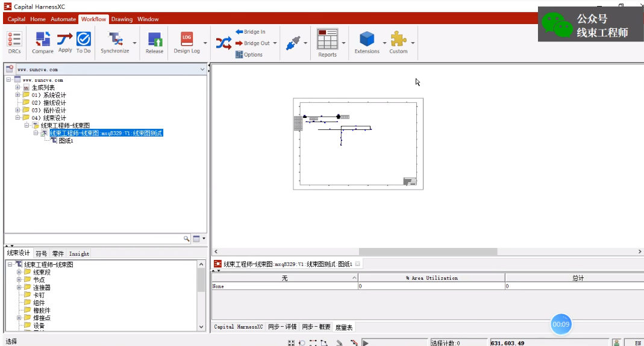This screenshot has width=644, height=346.
Task: Expand the 线束段 folder in lower tree
Action: tap(19, 272)
